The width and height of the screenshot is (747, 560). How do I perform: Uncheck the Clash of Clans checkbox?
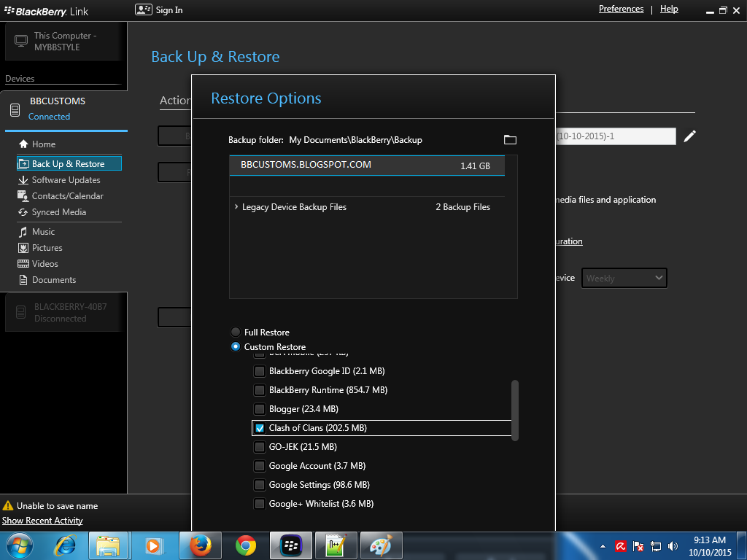(259, 428)
